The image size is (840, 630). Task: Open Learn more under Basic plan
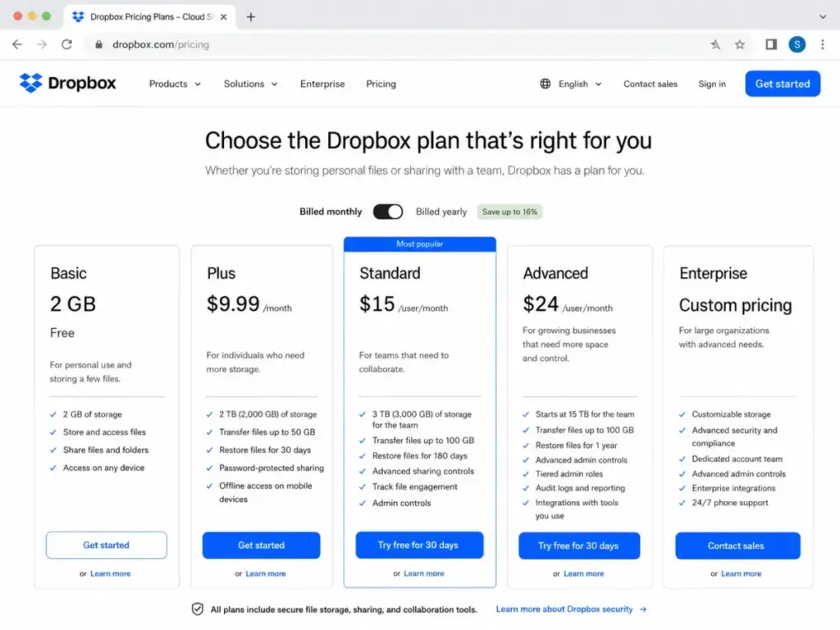click(111, 573)
